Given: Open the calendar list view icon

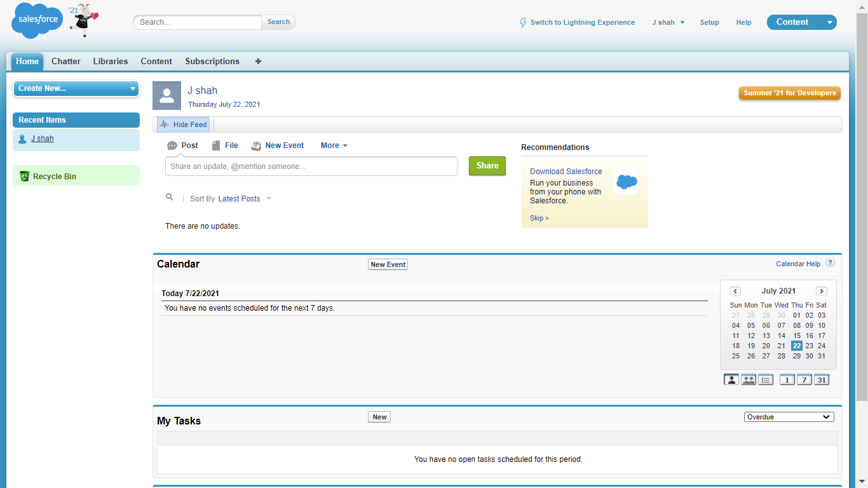Looking at the screenshot, I should coord(766,380).
